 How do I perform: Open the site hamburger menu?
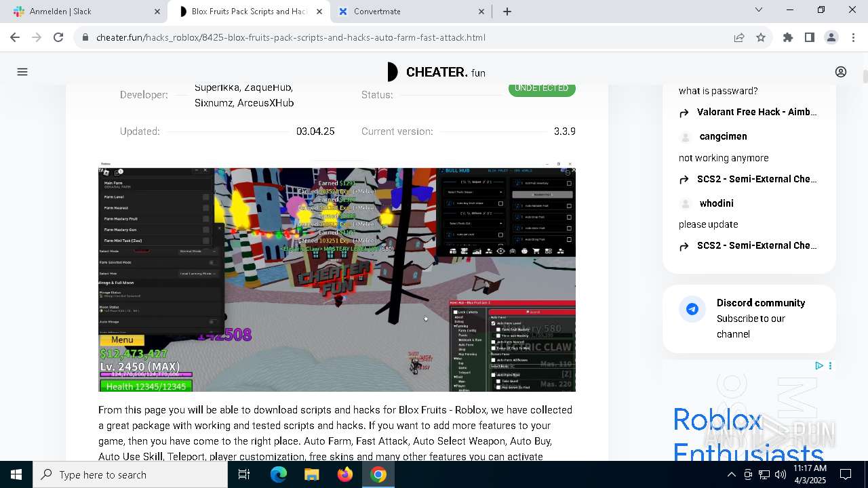click(x=22, y=72)
